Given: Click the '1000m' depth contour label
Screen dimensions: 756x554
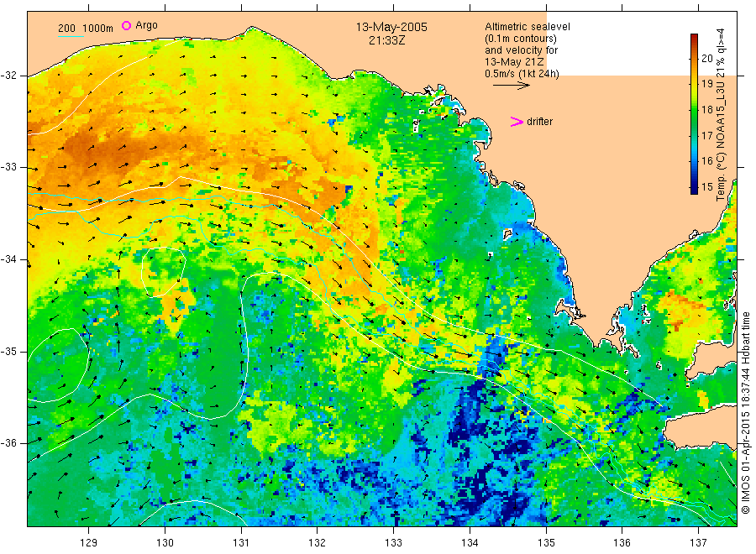Looking at the screenshot, I should [x=98, y=29].
